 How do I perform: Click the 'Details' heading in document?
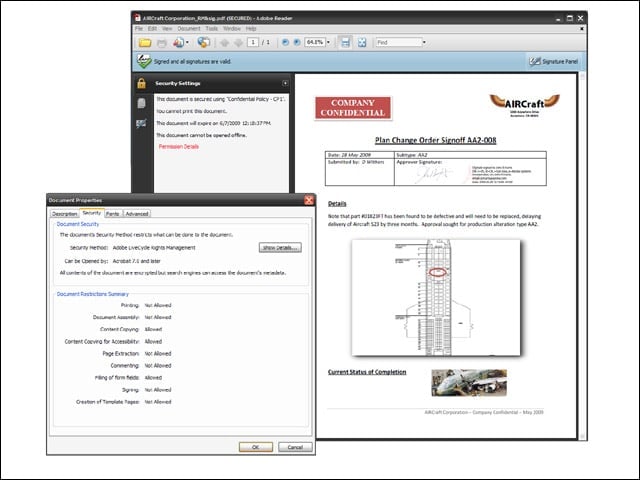pyautogui.click(x=337, y=203)
